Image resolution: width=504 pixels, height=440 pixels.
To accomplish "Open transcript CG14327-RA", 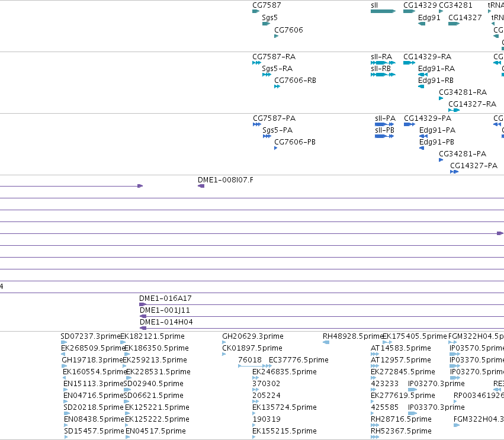I will [472, 104].
